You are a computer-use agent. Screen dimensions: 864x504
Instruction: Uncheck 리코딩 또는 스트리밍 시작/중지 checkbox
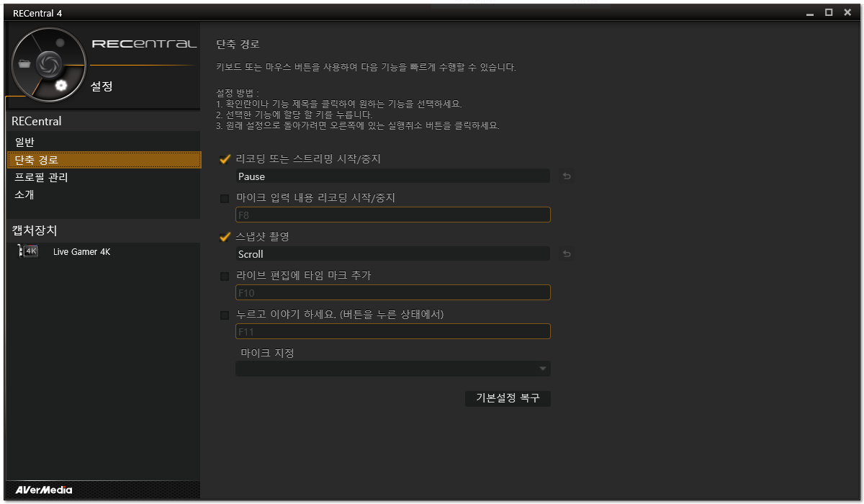coord(225,159)
